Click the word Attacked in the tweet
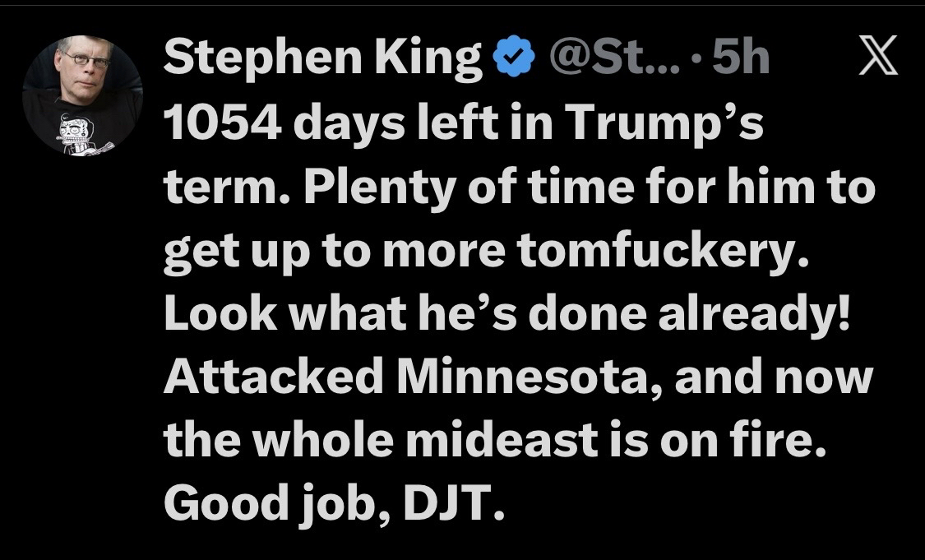The width and height of the screenshot is (925, 560). tap(273, 377)
